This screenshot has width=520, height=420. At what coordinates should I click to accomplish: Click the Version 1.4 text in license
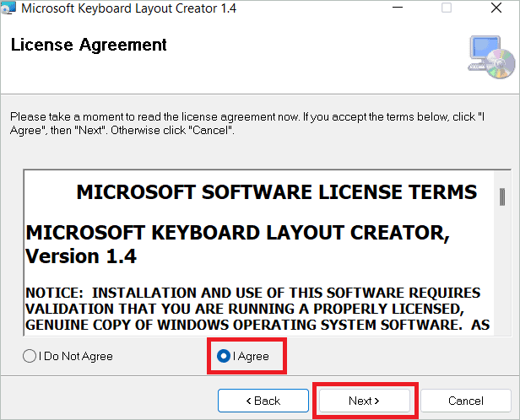pos(81,256)
